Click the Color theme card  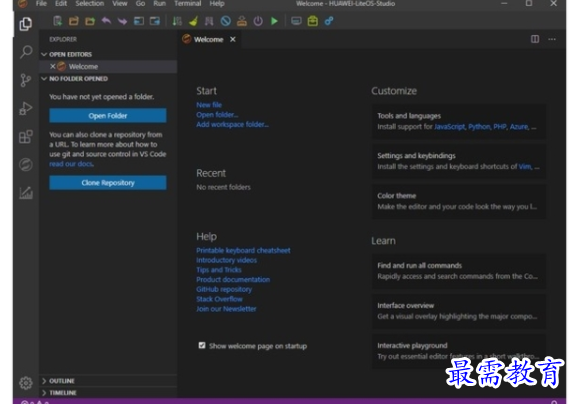tap(458, 201)
